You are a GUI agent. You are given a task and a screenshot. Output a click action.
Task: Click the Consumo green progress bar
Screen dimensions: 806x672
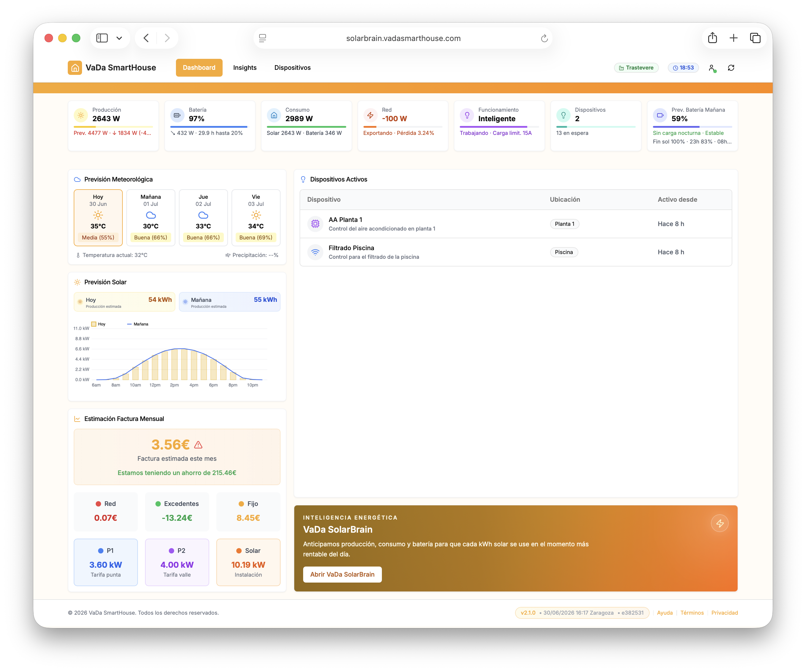tap(306, 127)
